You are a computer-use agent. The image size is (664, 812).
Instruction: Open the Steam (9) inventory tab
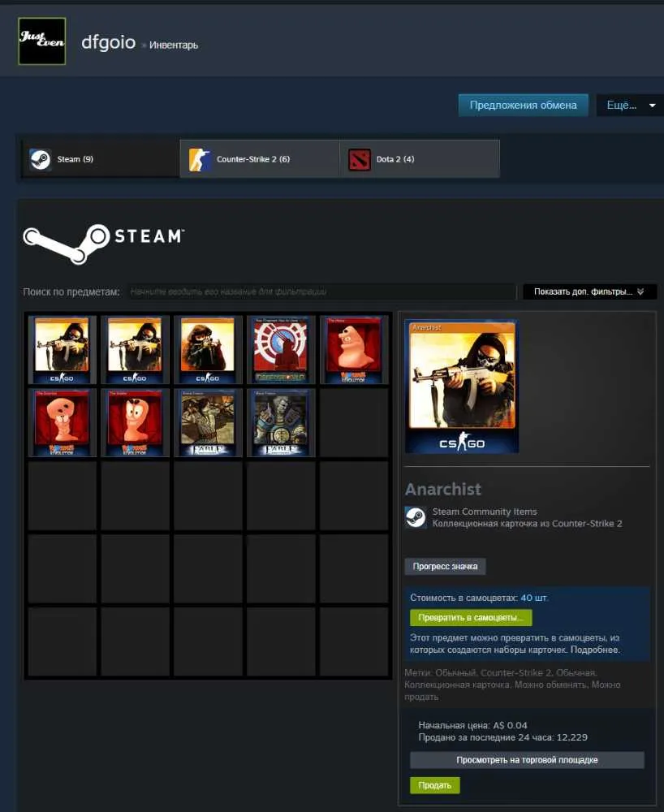click(101, 159)
